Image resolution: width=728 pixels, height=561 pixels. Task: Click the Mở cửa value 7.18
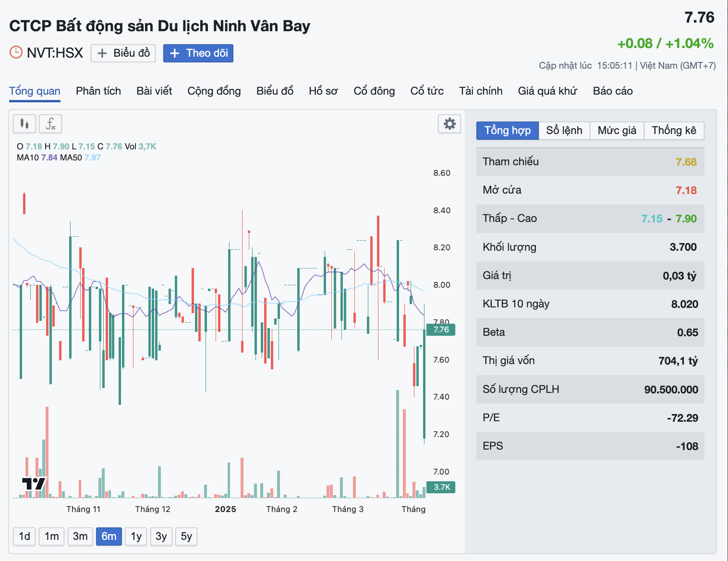(686, 190)
